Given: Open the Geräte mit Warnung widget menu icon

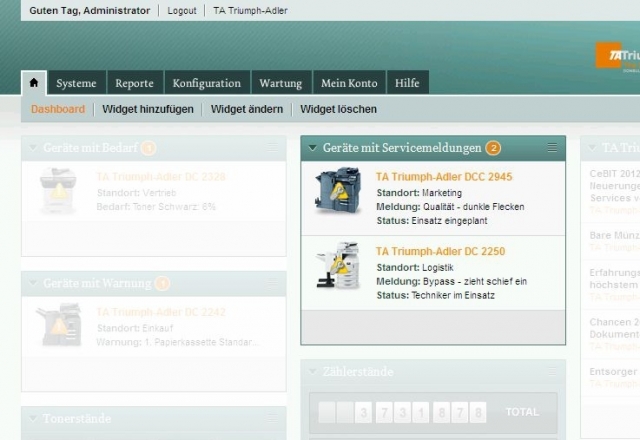Looking at the screenshot, I should [272, 282].
